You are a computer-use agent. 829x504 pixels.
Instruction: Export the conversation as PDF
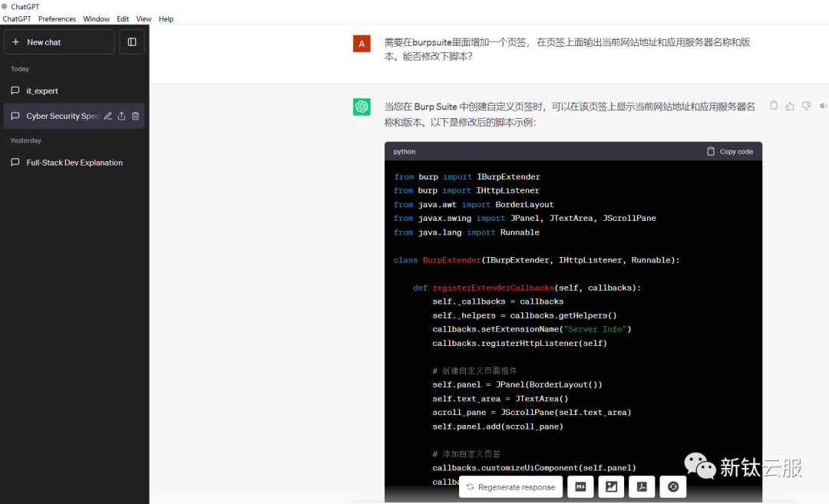(x=642, y=487)
